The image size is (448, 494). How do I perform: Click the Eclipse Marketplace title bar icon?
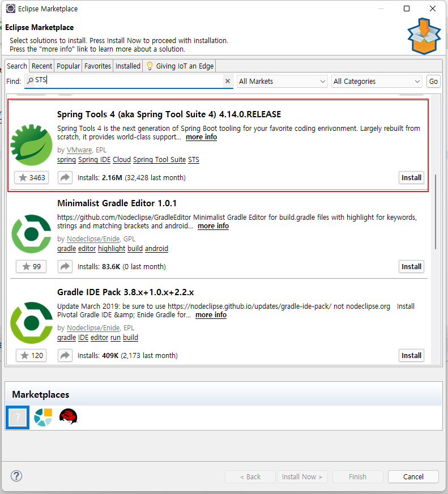pyautogui.click(x=10, y=8)
